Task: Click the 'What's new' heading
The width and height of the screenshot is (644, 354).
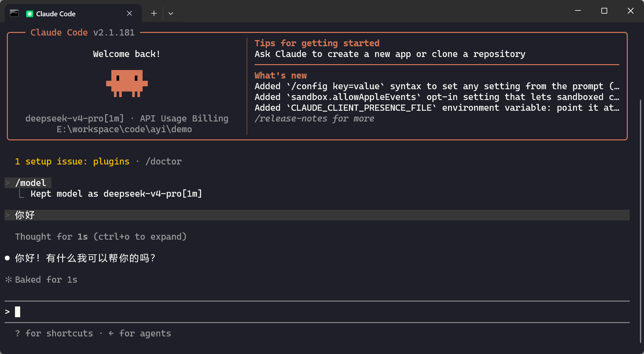Action: [281, 75]
